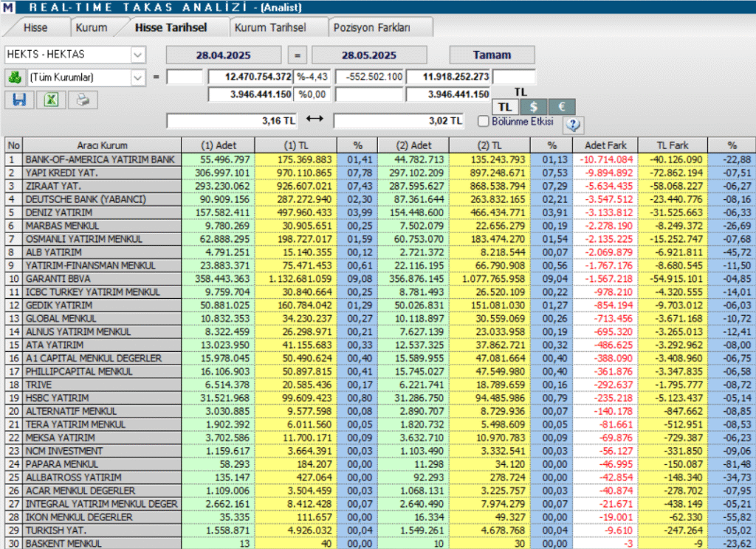Open the Kurum tab
This screenshot has width=756, height=549.
[x=92, y=27]
